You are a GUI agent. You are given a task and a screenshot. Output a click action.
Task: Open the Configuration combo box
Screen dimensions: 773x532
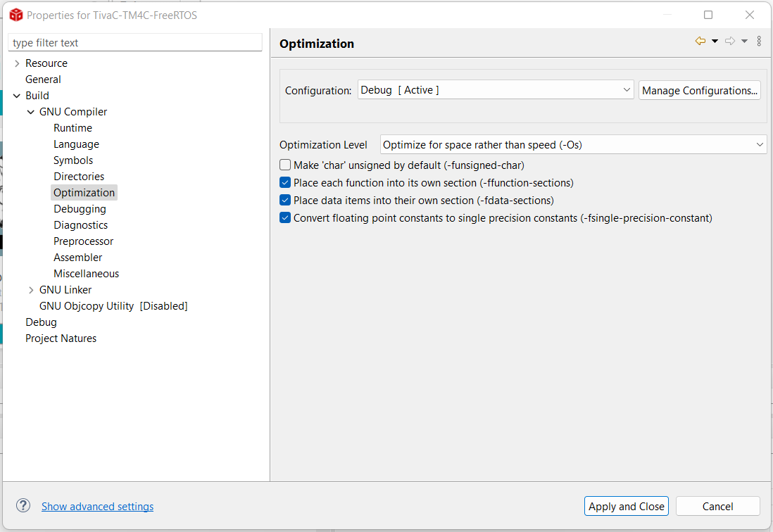pos(496,90)
